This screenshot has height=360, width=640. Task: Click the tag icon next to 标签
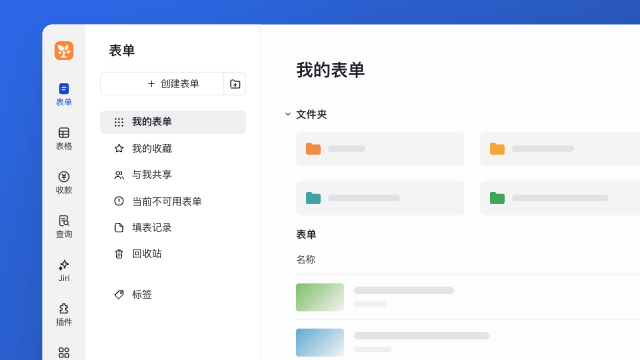coord(119,295)
